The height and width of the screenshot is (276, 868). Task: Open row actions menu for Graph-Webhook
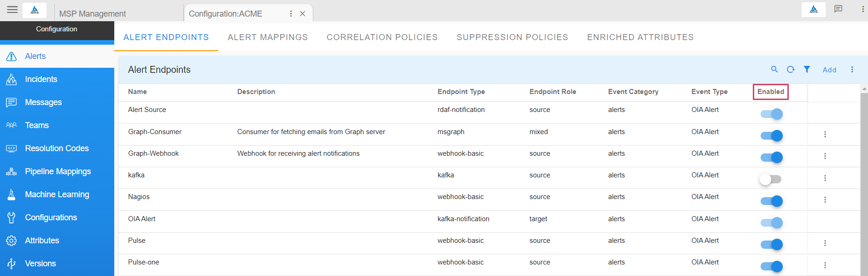[x=825, y=156]
